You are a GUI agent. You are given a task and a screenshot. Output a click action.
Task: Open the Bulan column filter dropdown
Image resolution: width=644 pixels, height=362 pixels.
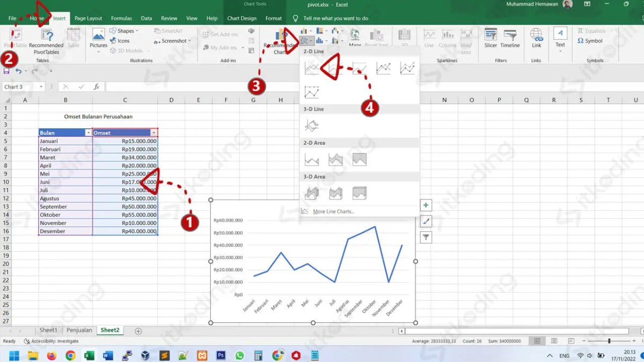pos(87,132)
